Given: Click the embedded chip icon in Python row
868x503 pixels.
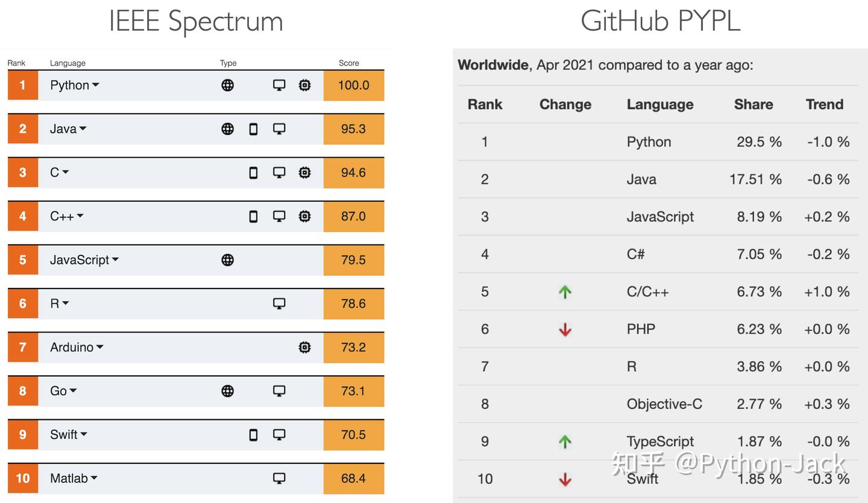Looking at the screenshot, I should [x=305, y=86].
